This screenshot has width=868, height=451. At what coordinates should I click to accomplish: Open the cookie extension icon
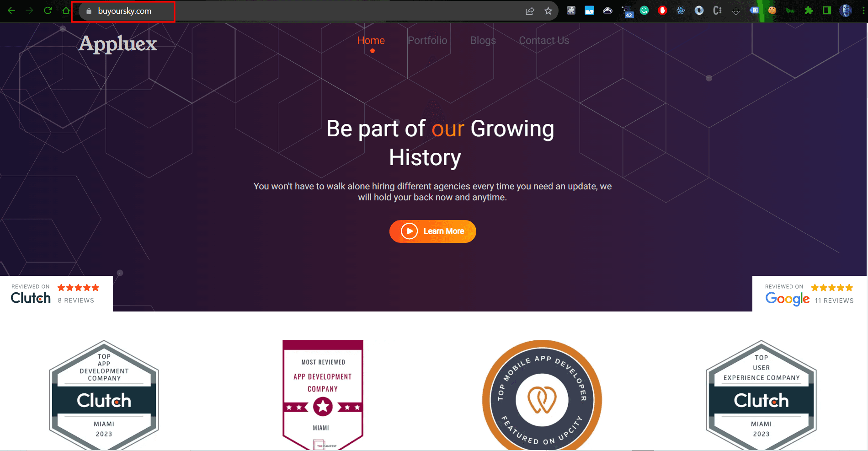point(772,11)
